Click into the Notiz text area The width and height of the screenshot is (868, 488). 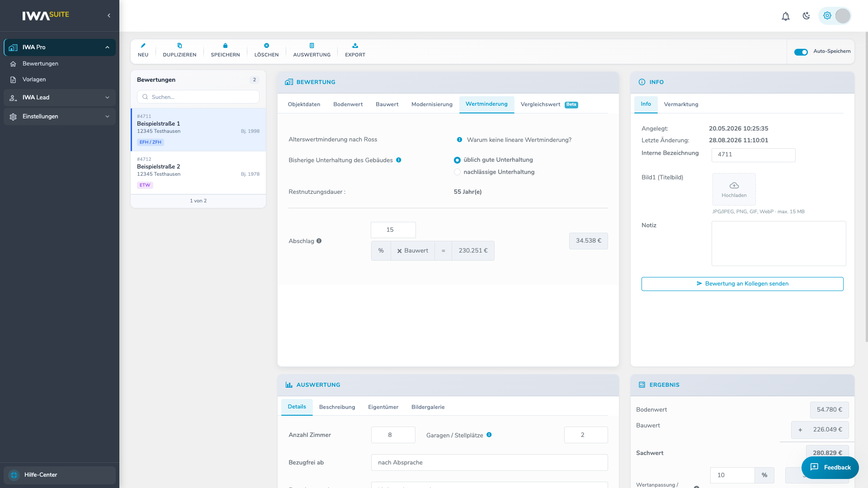coord(778,244)
